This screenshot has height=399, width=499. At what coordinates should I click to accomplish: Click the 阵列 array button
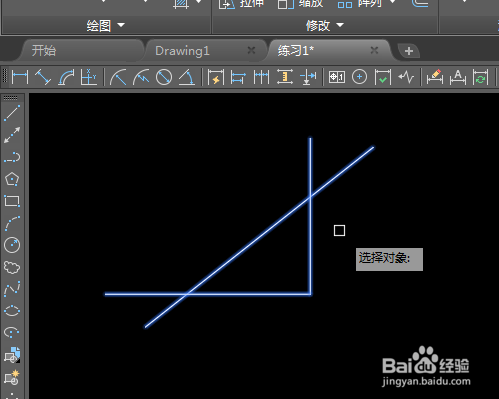click(359, 4)
